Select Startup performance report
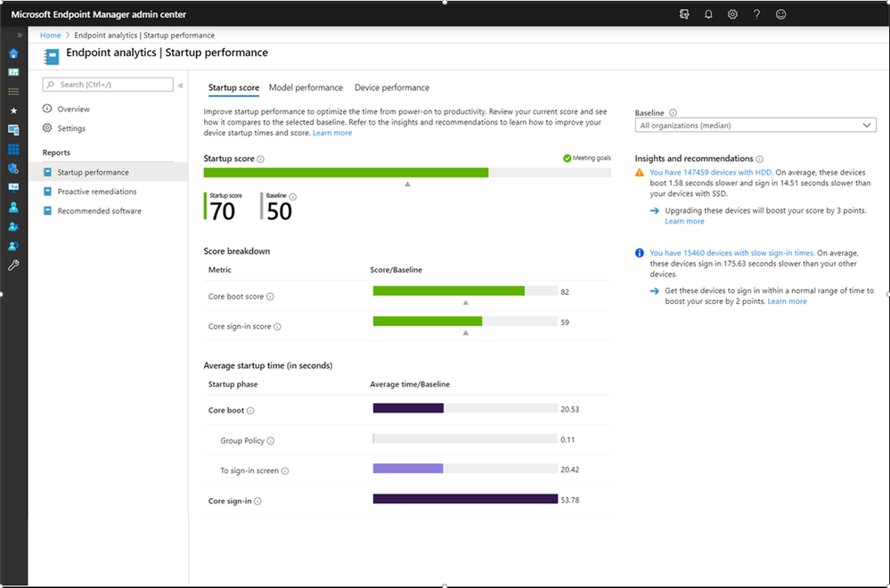 (x=108, y=172)
